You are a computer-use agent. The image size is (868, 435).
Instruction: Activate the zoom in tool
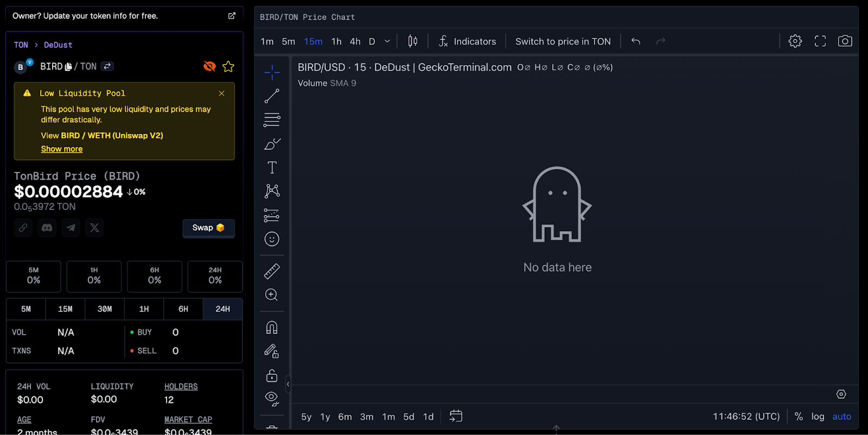tap(272, 295)
